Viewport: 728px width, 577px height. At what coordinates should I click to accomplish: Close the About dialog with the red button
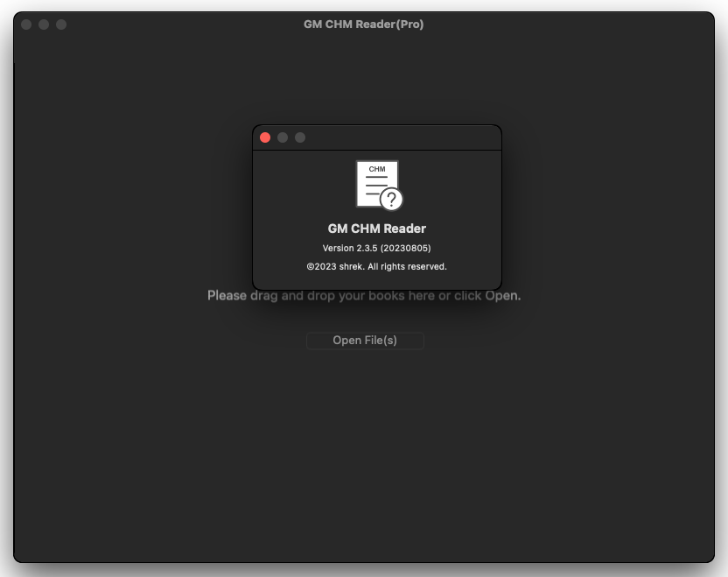(265, 137)
